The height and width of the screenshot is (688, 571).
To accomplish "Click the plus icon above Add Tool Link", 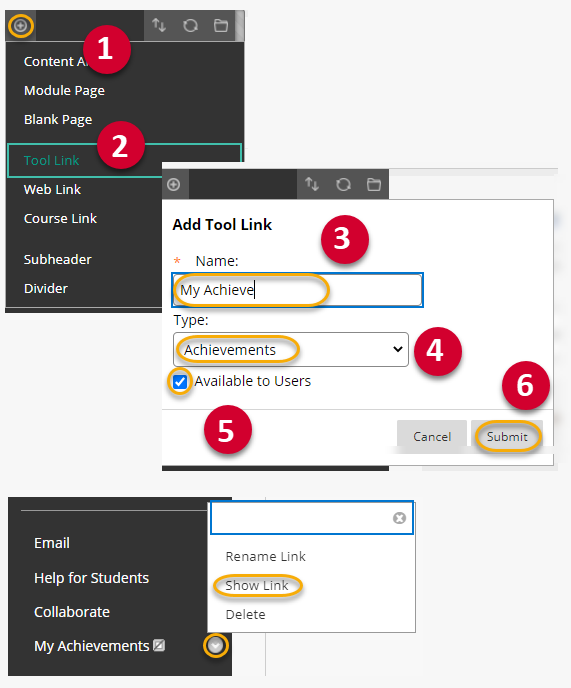I will click(174, 185).
